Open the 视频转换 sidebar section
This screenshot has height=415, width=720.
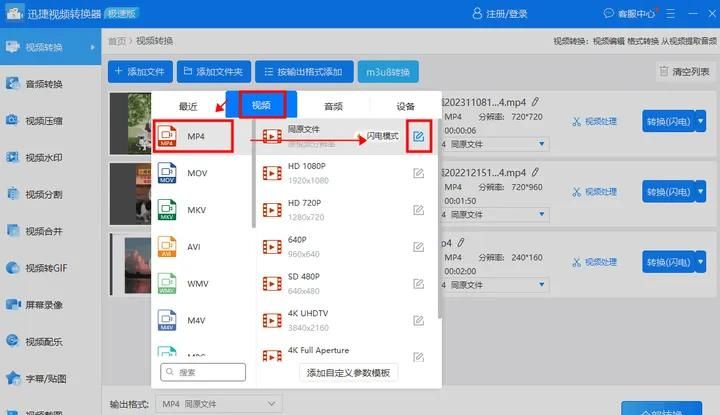(50, 47)
